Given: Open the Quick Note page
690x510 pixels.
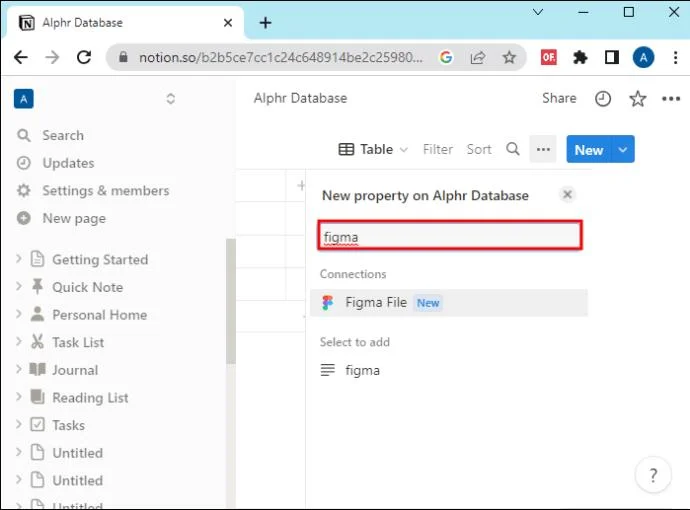Looking at the screenshot, I should tap(88, 287).
